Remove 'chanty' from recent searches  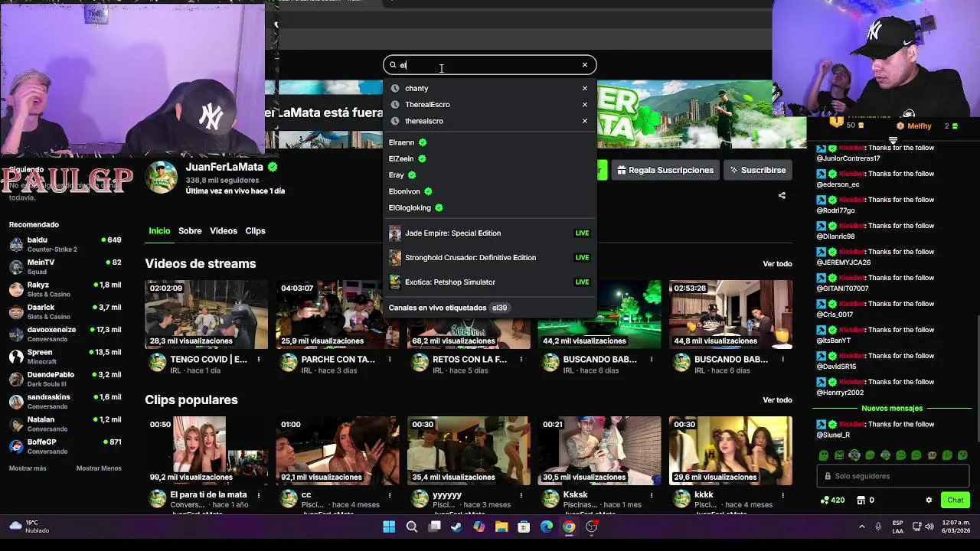pos(584,88)
